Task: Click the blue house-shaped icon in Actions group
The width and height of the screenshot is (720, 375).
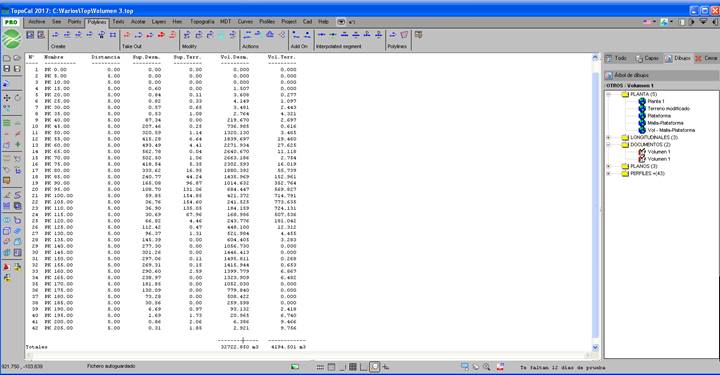Action: tap(270, 35)
